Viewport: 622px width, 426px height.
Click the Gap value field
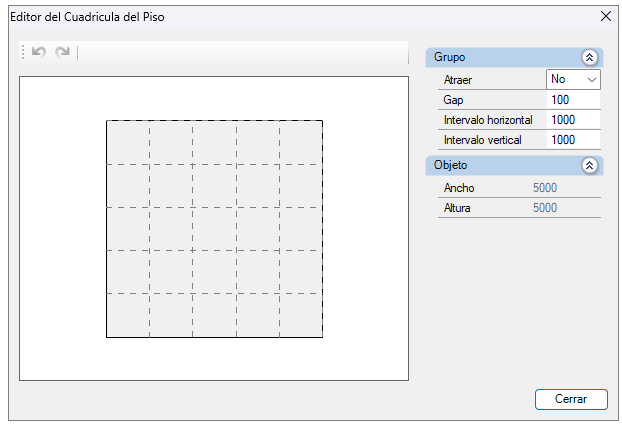click(x=573, y=100)
